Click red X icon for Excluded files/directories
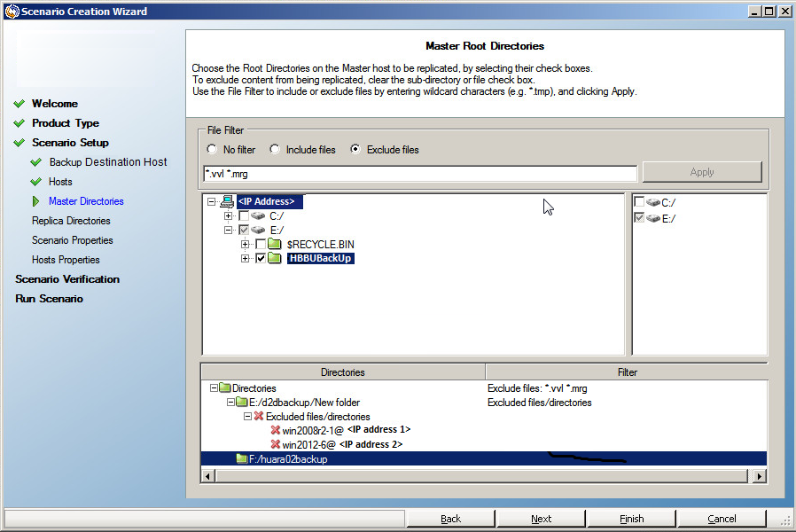Screen dimensions: 796x532 point(259,416)
